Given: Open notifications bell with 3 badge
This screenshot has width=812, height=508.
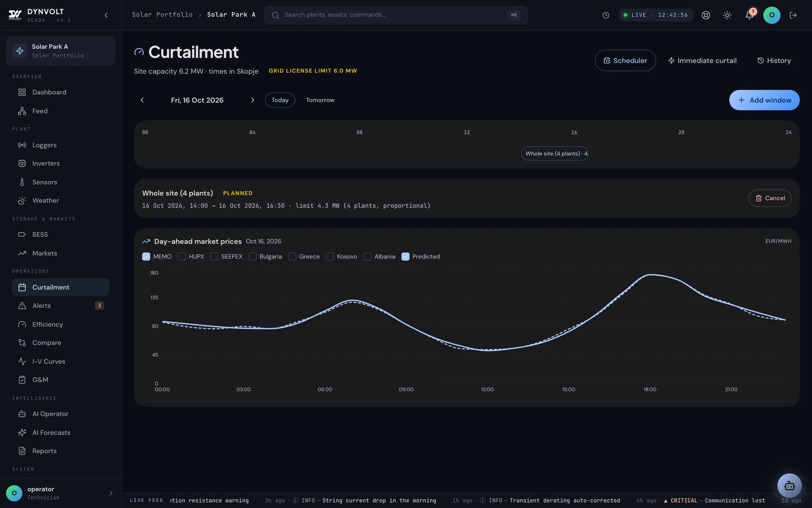Looking at the screenshot, I should click(x=749, y=15).
